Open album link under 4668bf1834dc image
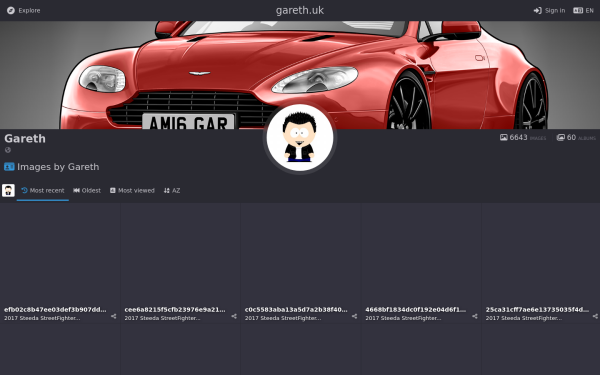 pos(403,318)
